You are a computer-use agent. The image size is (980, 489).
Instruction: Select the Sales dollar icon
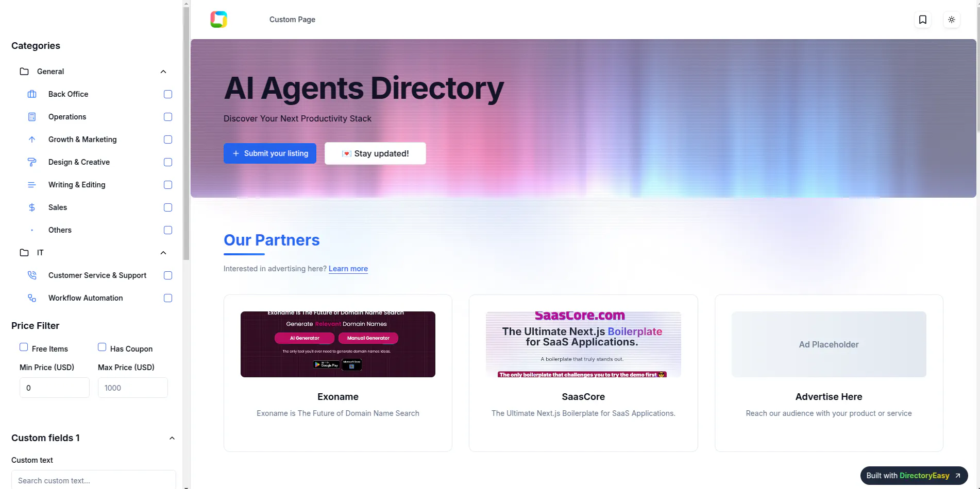coord(32,207)
